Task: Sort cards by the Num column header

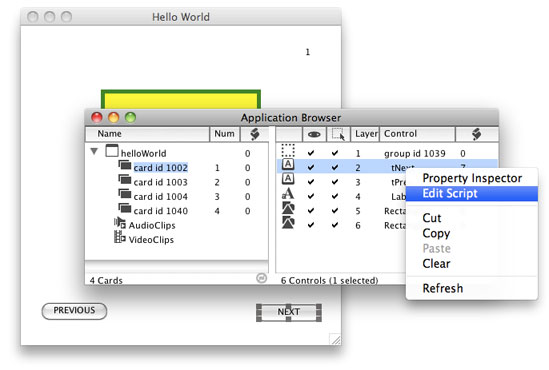Action: [x=225, y=134]
